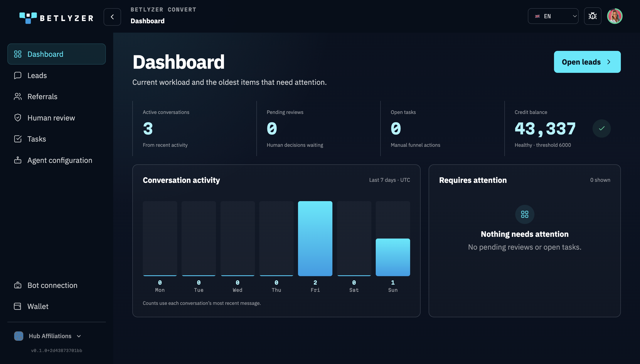Click the Pending reviews card value
The image size is (640, 364).
[272, 129]
